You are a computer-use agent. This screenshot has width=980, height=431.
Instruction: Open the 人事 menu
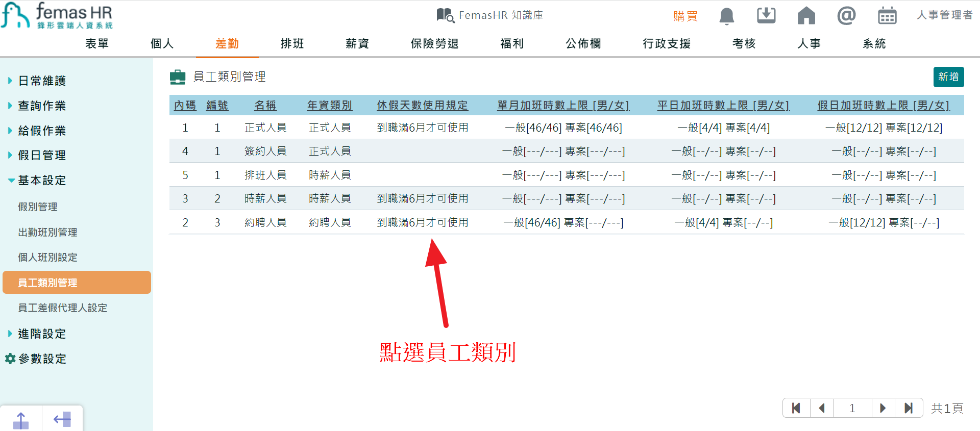coord(809,44)
